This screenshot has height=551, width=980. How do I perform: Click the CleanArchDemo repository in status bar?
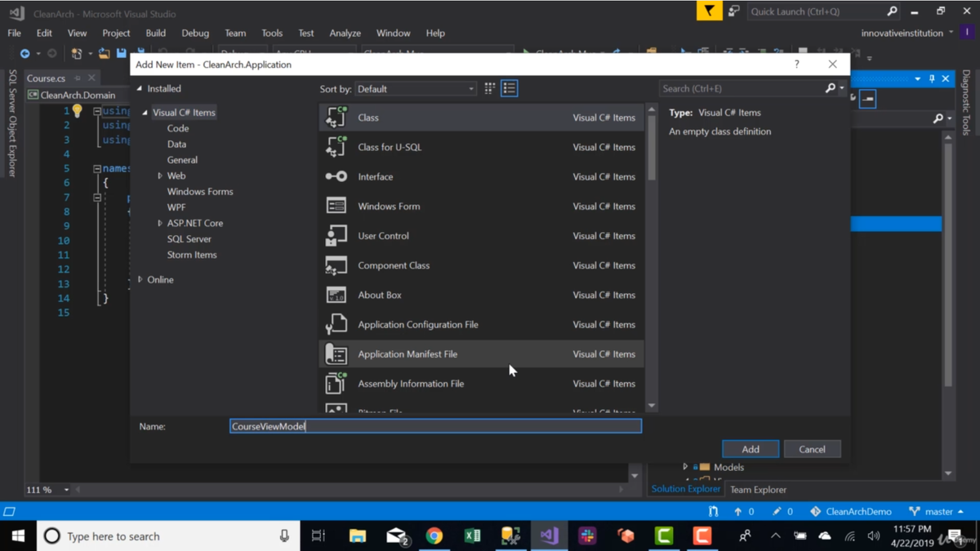[850, 512]
